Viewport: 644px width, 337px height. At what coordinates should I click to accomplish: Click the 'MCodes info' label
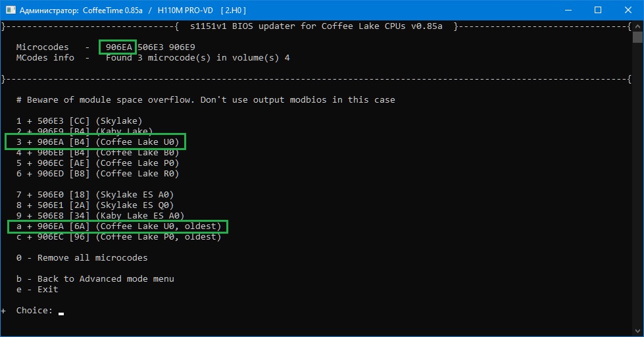tap(45, 58)
